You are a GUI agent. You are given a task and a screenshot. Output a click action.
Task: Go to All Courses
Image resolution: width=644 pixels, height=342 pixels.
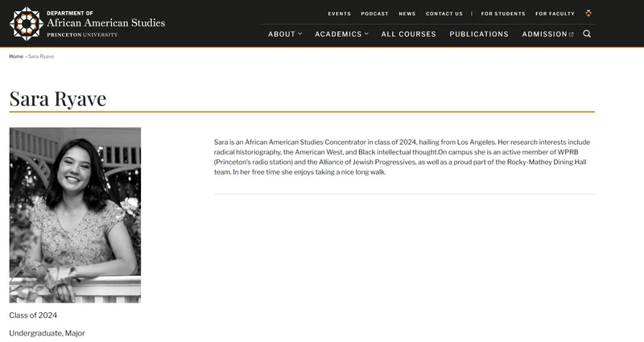pos(409,34)
